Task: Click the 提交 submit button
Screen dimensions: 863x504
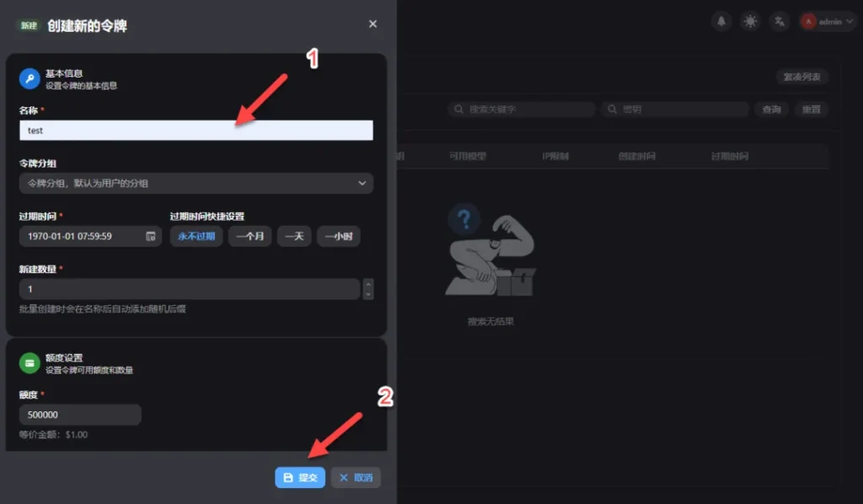Action: pyautogui.click(x=300, y=477)
